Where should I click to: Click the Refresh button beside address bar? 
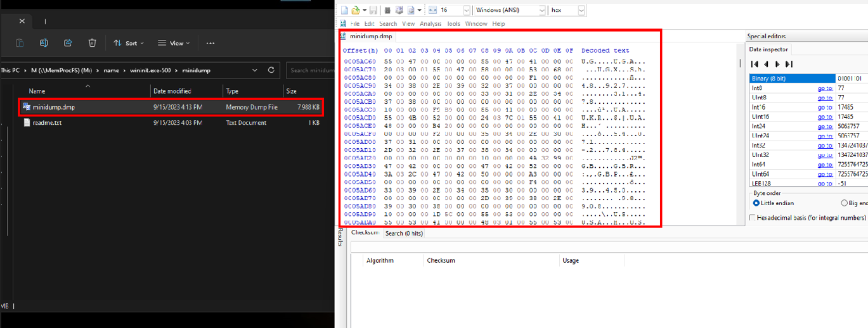click(271, 70)
